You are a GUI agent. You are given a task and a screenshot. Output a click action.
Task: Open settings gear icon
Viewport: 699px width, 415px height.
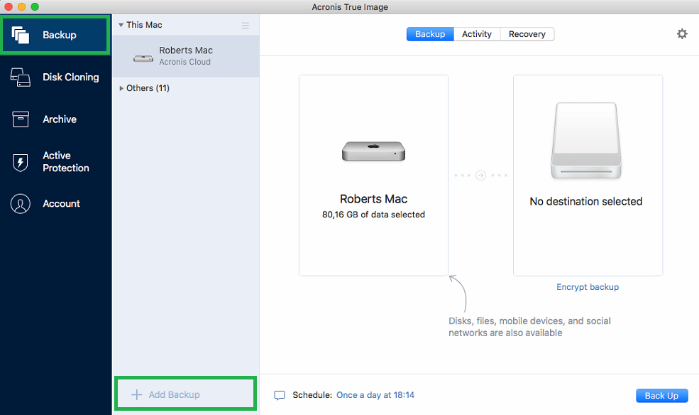682,34
